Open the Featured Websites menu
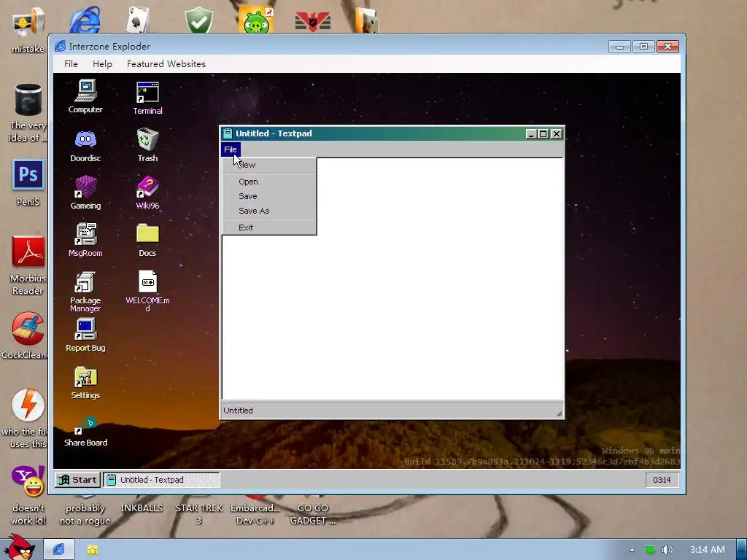 (x=166, y=64)
